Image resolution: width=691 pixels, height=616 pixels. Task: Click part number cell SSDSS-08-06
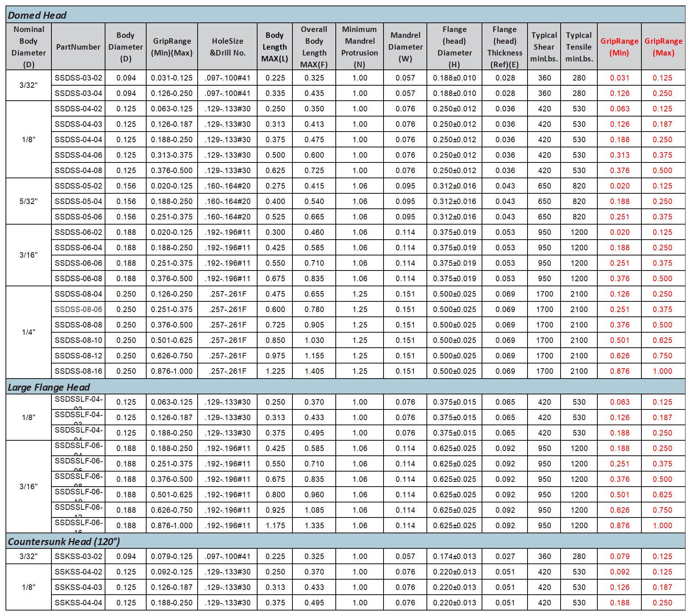(x=78, y=309)
